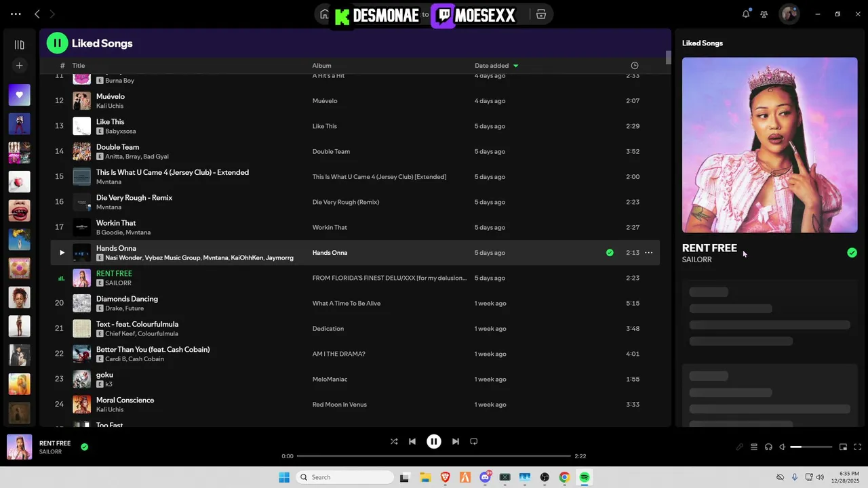Open the Double Team album link

331,151
